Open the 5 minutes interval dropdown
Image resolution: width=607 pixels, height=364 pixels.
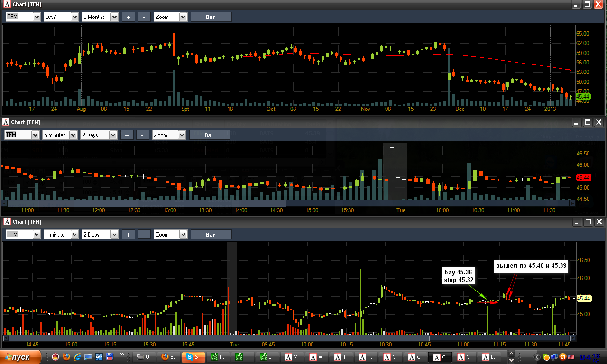click(x=60, y=135)
